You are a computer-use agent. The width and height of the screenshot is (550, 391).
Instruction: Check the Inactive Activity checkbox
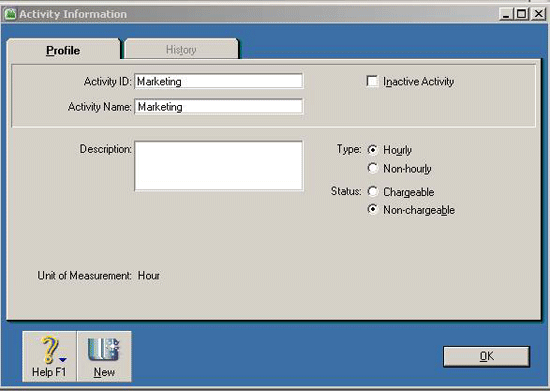(372, 81)
